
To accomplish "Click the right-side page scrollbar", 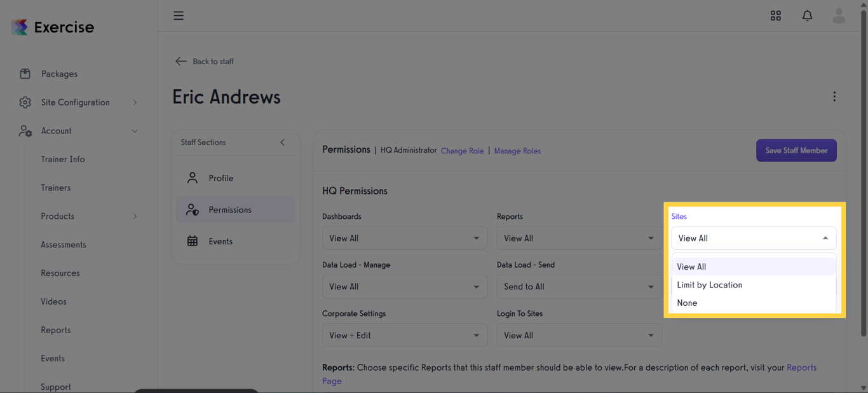I will (x=864, y=191).
